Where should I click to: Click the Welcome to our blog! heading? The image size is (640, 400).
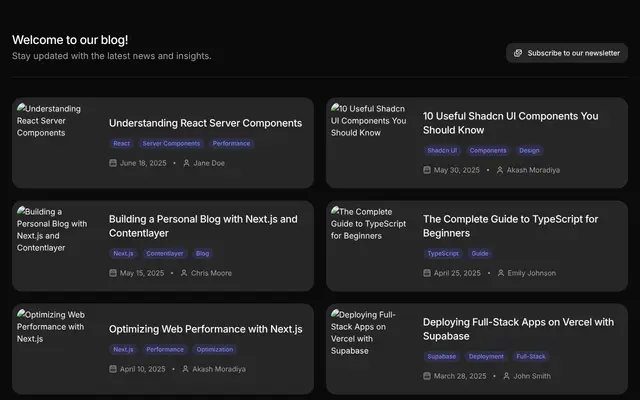tap(70, 40)
